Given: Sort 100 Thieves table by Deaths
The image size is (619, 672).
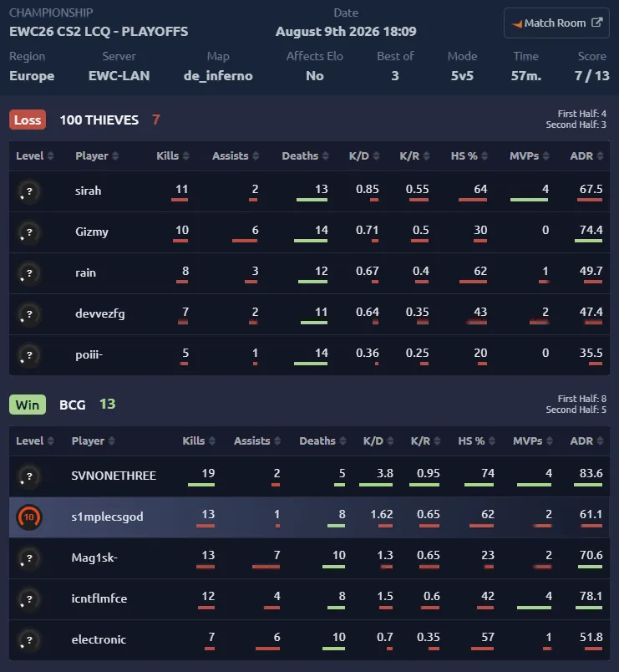Looking at the screenshot, I should pyautogui.click(x=306, y=156).
